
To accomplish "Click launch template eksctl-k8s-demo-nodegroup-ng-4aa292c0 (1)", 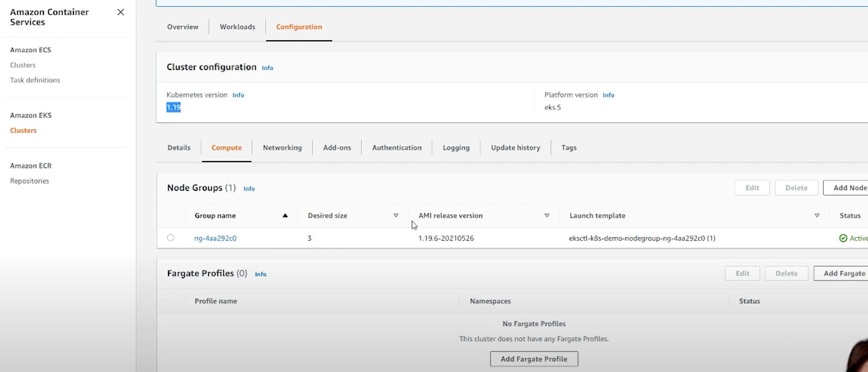I will pos(642,238).
